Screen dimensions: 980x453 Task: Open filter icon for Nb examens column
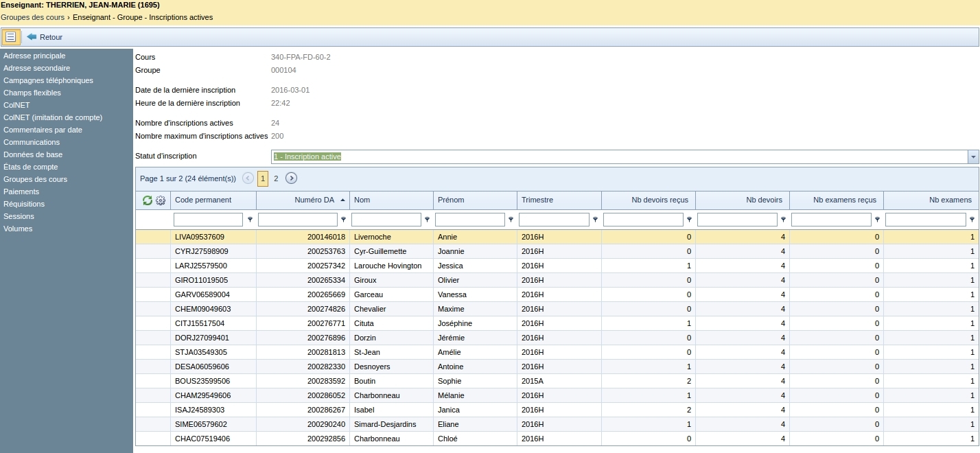coord(972,220)
